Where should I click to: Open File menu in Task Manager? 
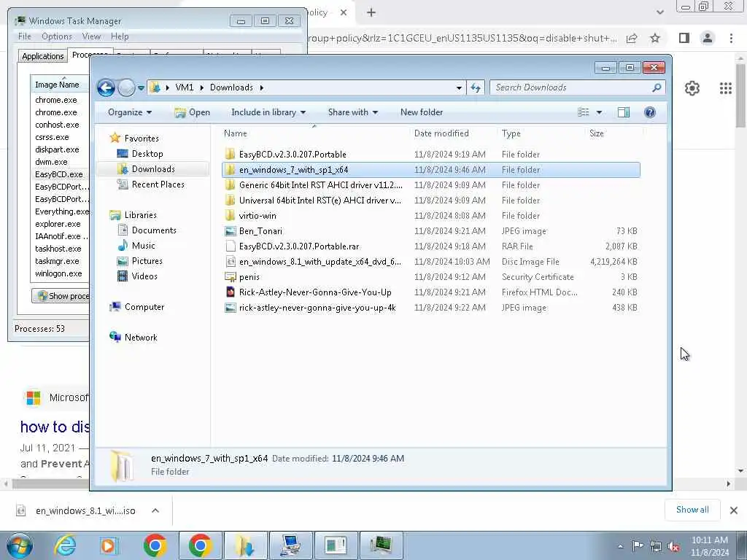tap(24, 36)
